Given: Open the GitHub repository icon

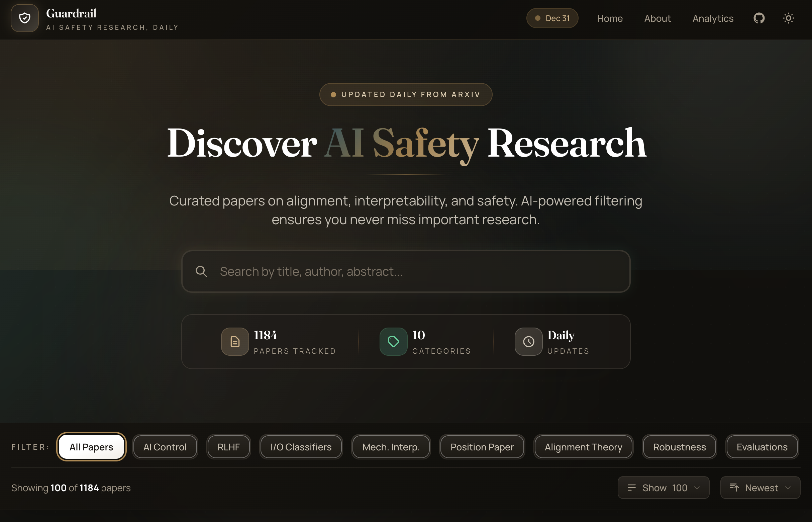Looking at the screenshot, I should pyautogui.click(x=759, y=18).
